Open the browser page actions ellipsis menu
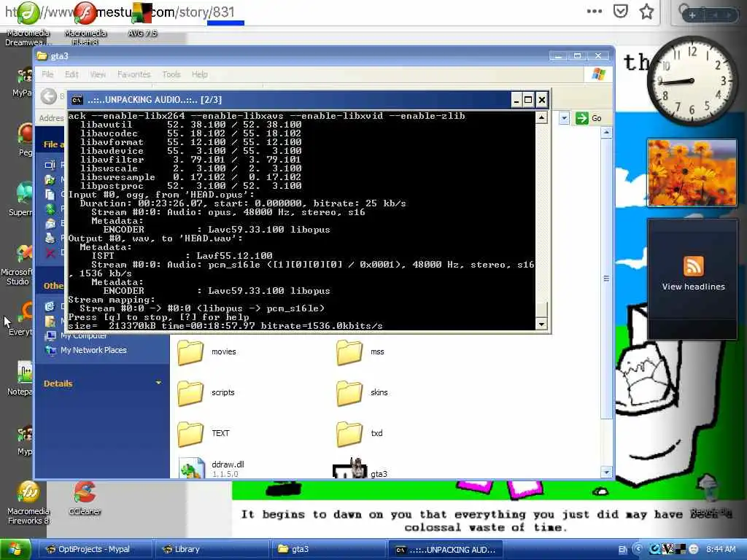This screenshot has height=560, width=747. tap(594, 12)
